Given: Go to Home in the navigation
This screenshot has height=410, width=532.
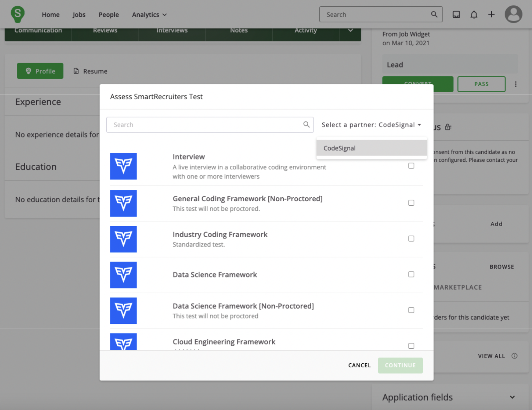Looking at the screenshot, I should point(51,15).
